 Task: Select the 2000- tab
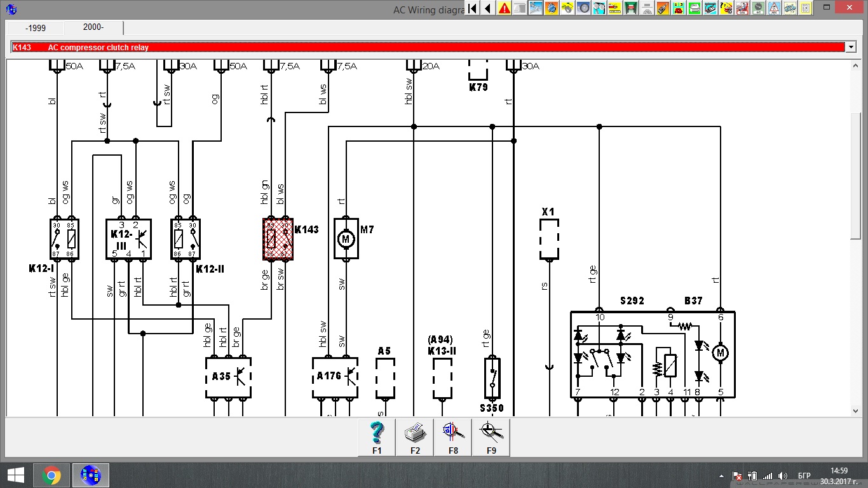pyautogui.click(x=93, y=27)
